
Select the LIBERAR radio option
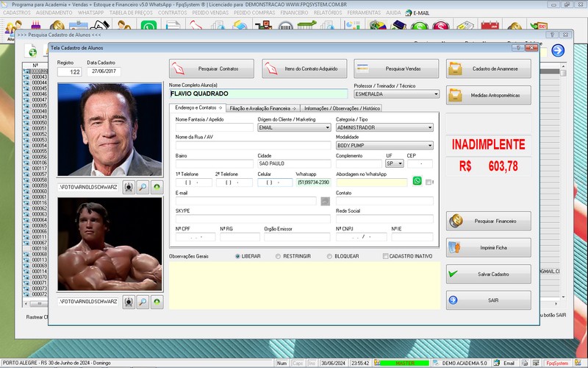(238, 256)
